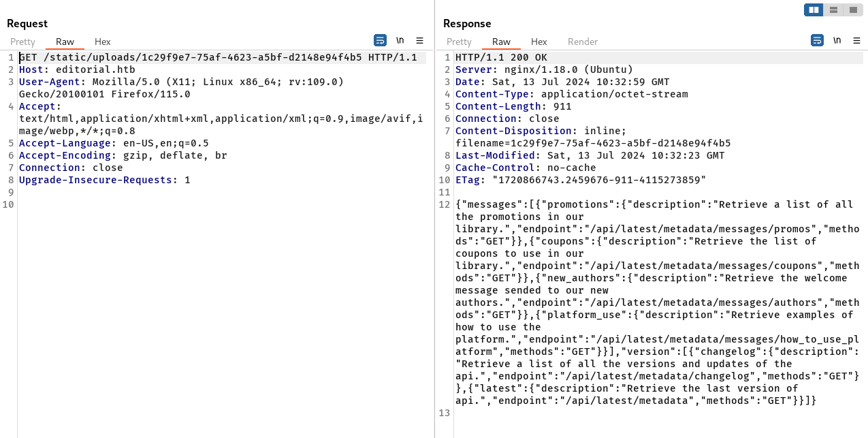Select the Request Raw tab
This screenshot has height=438, width=868.
pos(65,42)
